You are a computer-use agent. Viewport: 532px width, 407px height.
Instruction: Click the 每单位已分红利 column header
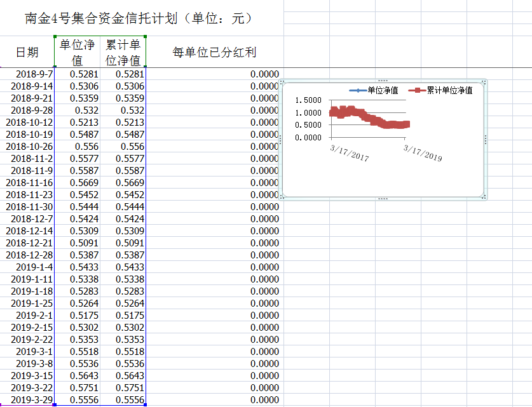[214, 52]
